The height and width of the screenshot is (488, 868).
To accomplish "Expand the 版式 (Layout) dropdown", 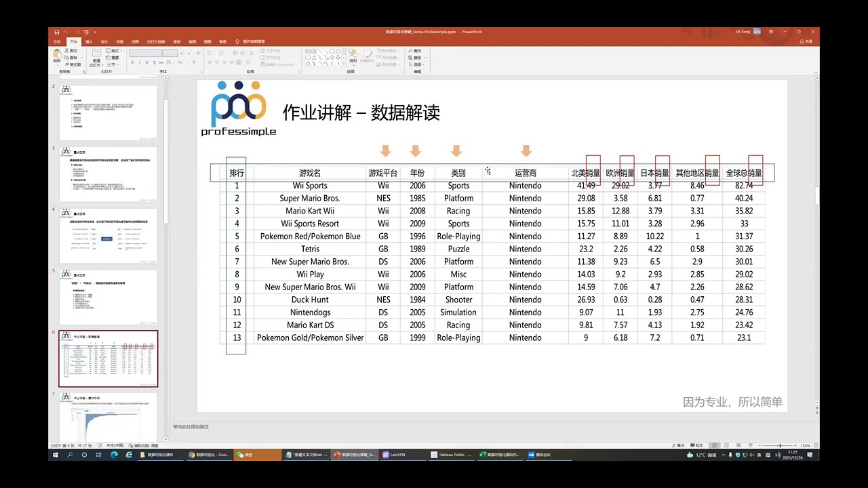I will (x=114, y=51).
